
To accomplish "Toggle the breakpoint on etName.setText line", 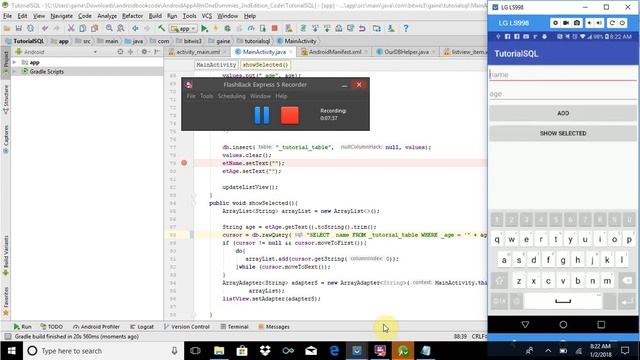I will click(x=184, y=163).
